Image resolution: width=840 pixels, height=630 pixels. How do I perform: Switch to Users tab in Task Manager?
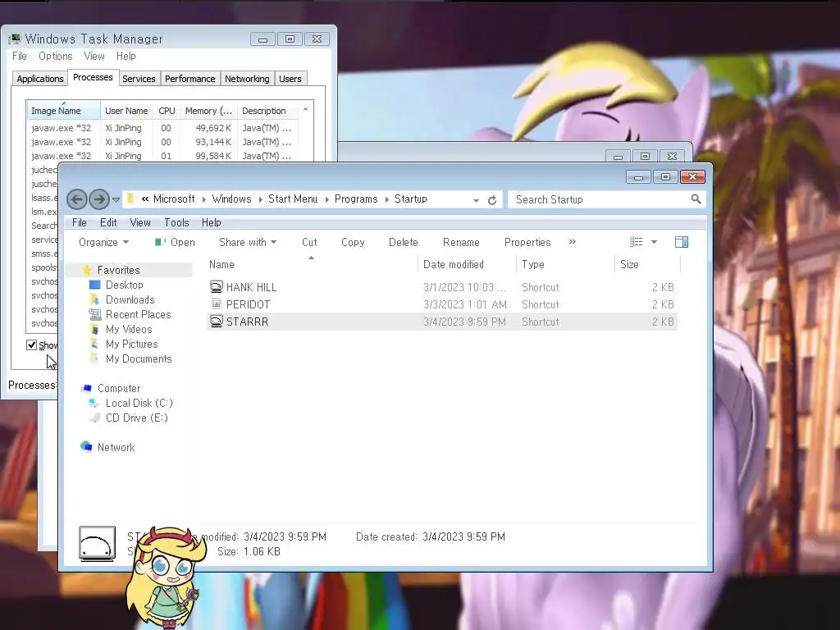[290, 79]
